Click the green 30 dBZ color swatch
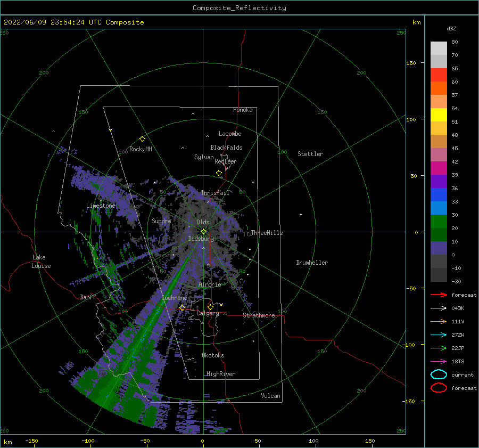Viewport: 479px width, 448px height. click(x=439, y=221)
